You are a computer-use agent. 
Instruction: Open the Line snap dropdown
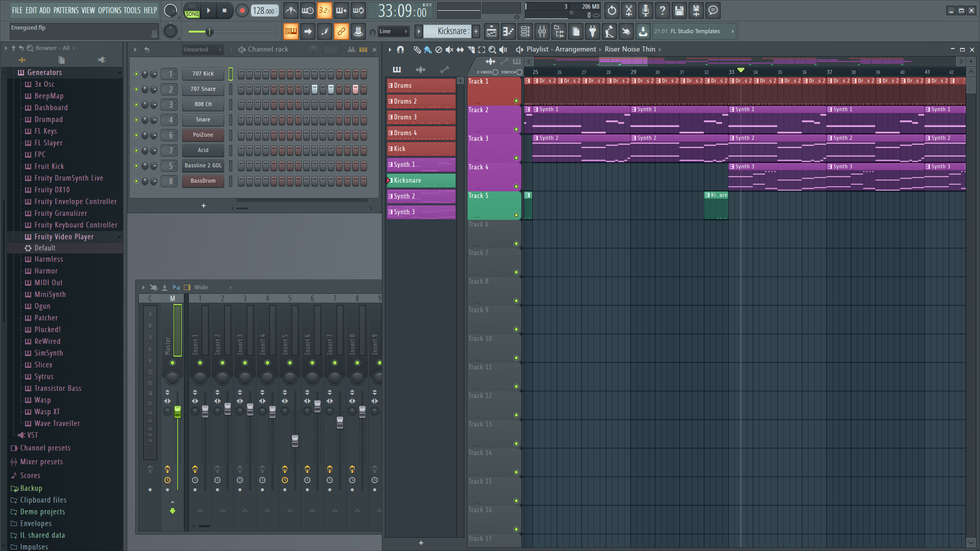tap(394, 31)
